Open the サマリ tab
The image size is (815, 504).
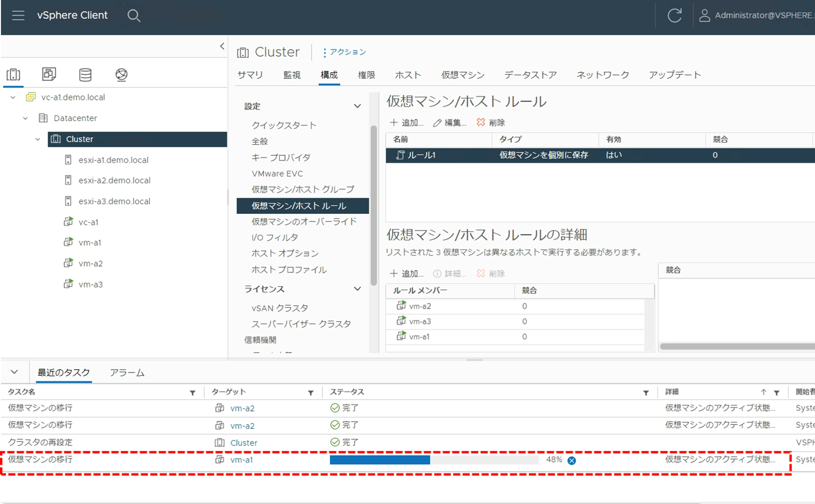tap(250, 75)
